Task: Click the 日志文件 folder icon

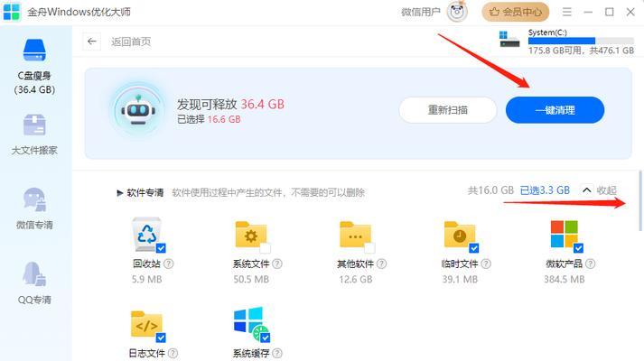Action: point(146,324)
